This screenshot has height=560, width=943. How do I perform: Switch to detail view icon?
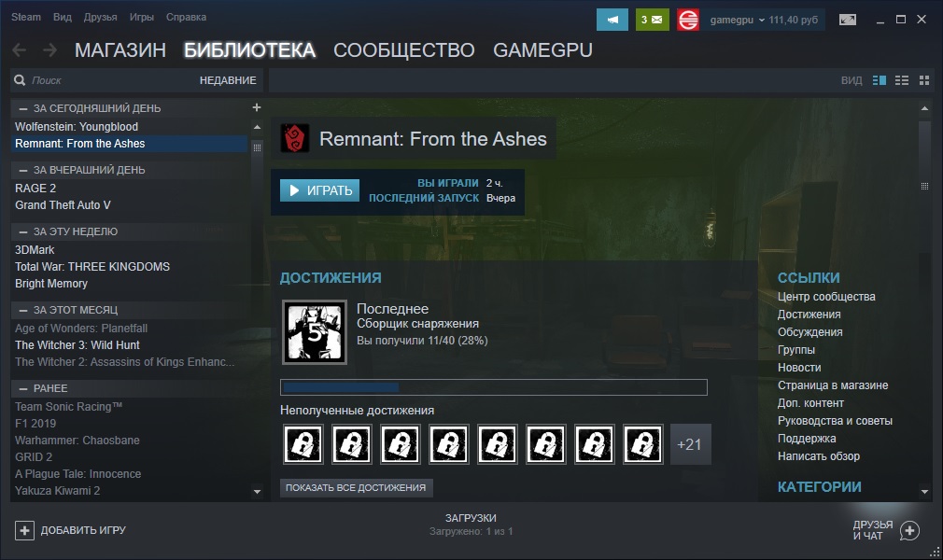pos(880,80)
